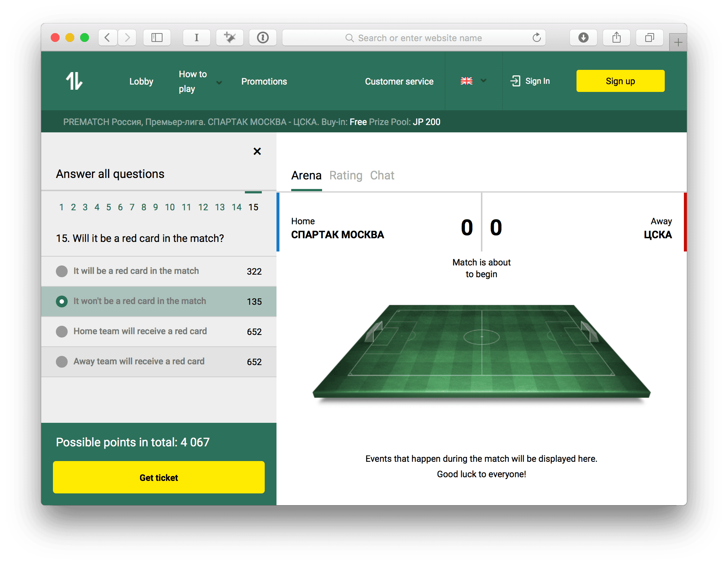Open the browser downloads icon
This screenshot has height=564, width=728.
coord(584,38)
